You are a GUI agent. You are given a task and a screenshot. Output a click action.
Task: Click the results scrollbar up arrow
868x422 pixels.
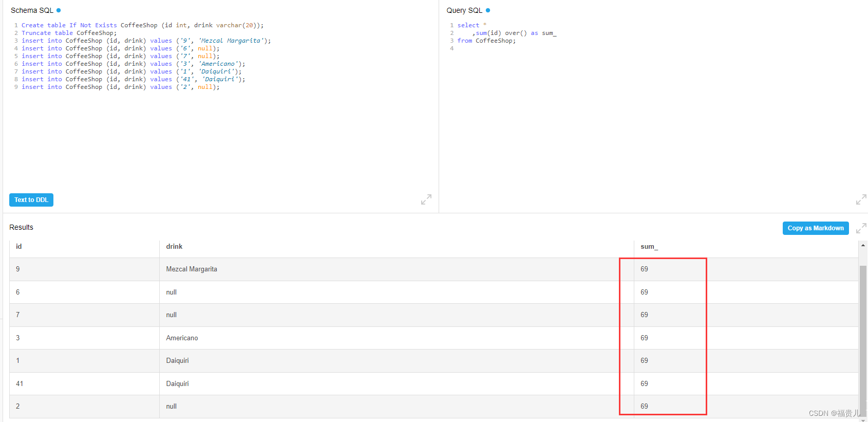click(863, 246)
